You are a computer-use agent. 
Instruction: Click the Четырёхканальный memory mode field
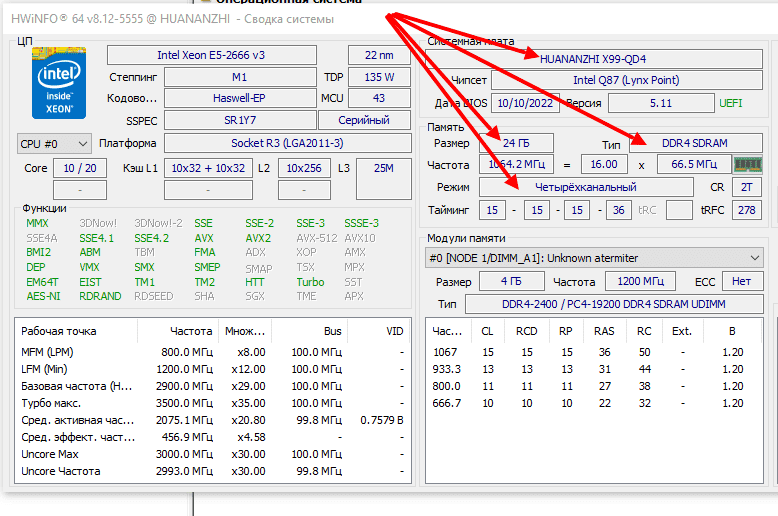tap(585, 187)
